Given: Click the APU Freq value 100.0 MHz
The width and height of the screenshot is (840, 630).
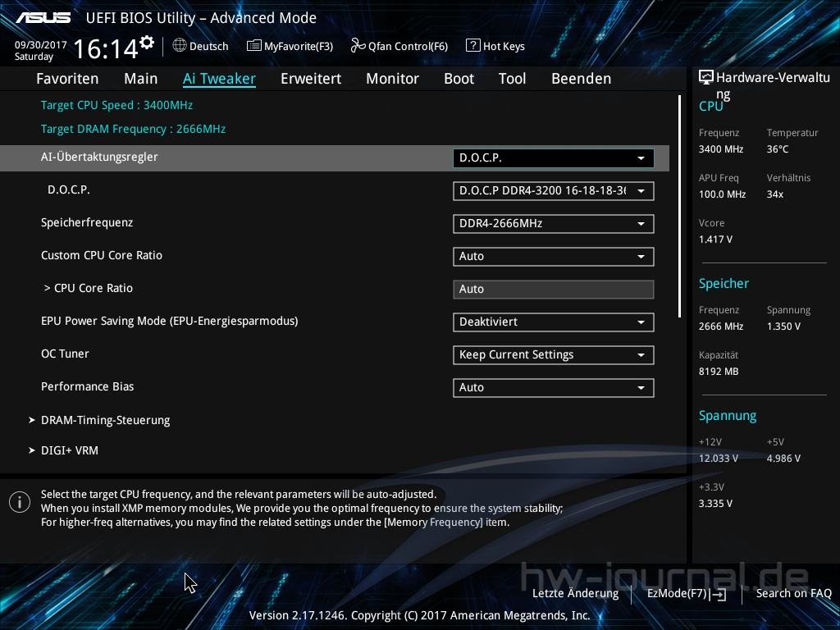Looking at the screenshot, I should coord(722,194).
